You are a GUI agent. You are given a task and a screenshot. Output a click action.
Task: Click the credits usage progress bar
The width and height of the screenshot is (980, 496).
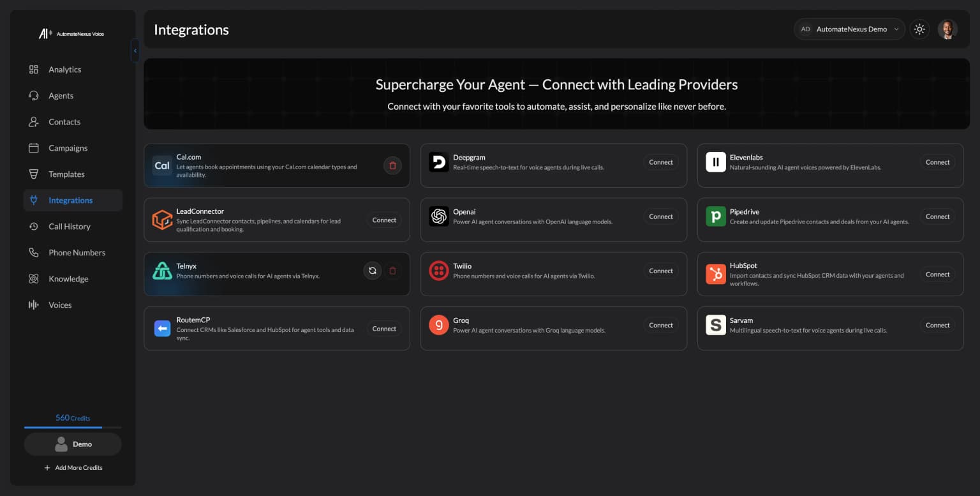[73, 427]
